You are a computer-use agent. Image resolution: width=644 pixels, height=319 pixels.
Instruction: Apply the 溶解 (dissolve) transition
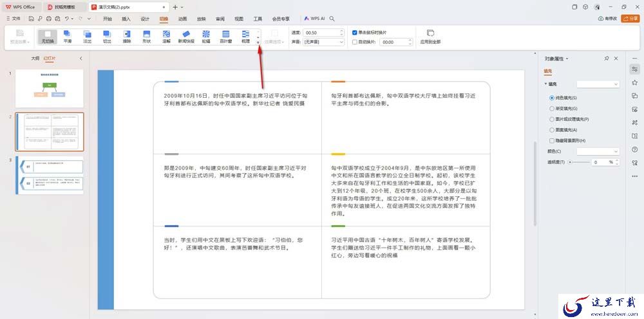[x=166, y=37]
